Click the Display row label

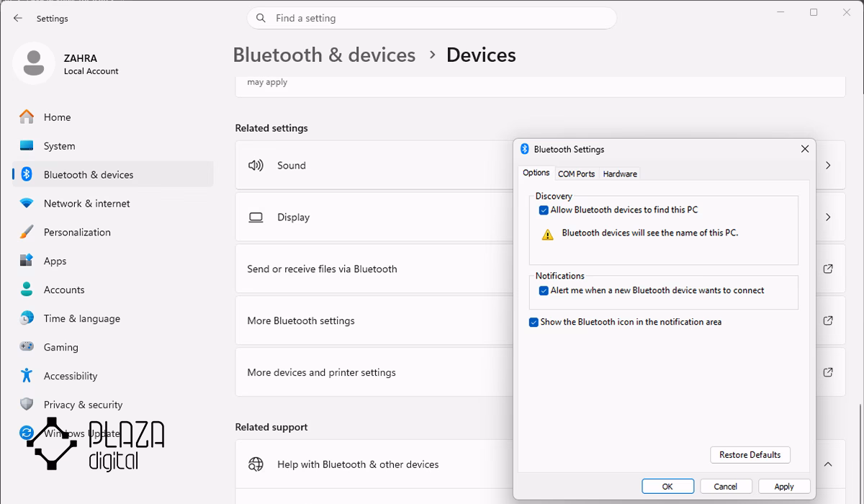coord(293,217)
